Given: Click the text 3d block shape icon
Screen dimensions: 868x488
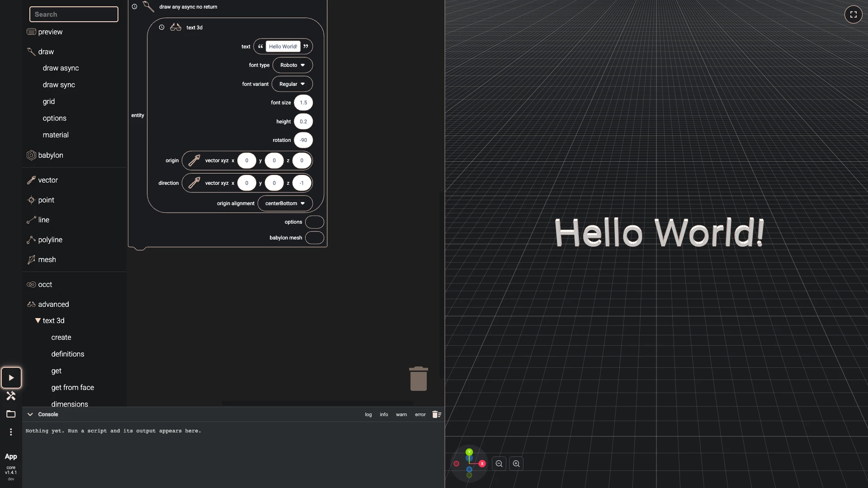Looking at the screenshot, I should click(x=175, y=28).
